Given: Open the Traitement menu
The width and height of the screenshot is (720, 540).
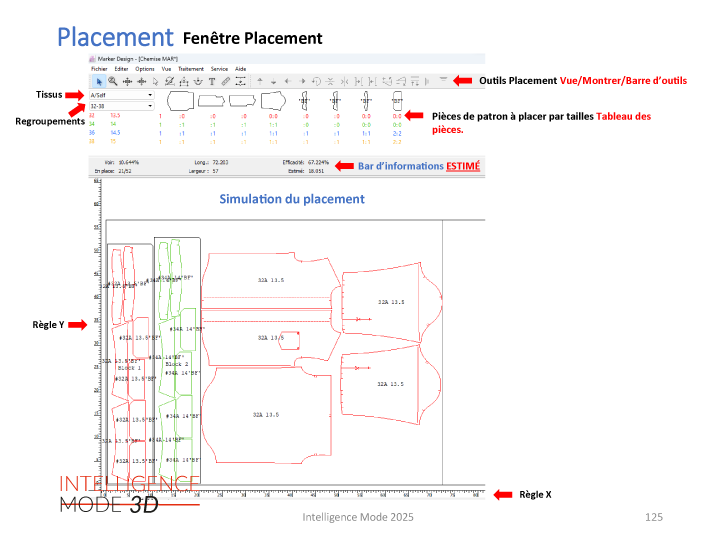Looking at the screenshot, I should tap(190, 68).
